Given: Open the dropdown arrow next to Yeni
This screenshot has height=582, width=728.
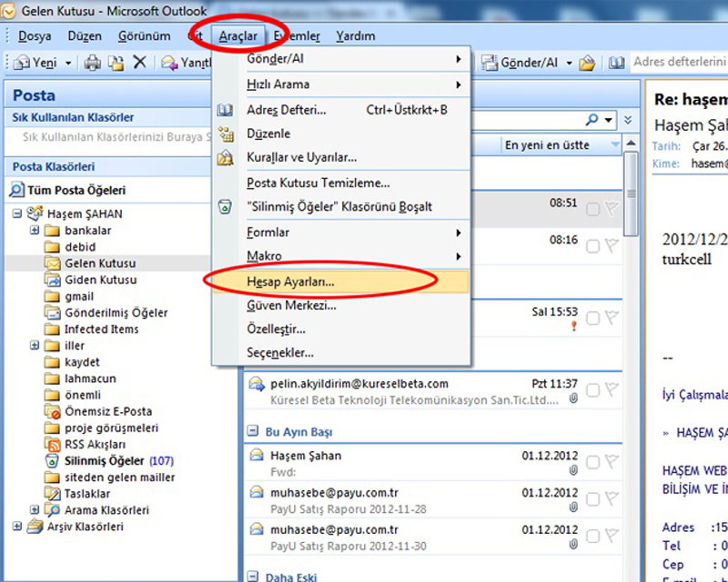Looking at the screenshot, I should click(68, 63).
